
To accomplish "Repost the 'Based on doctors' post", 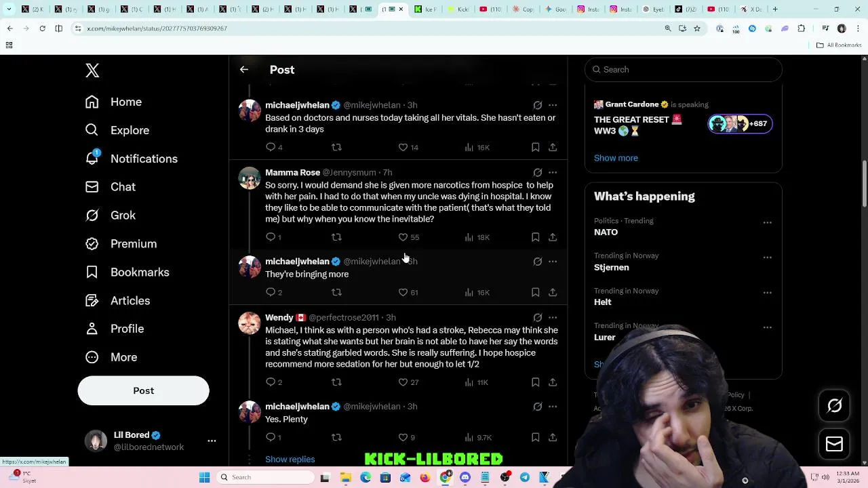I will (x=336, y=147).
